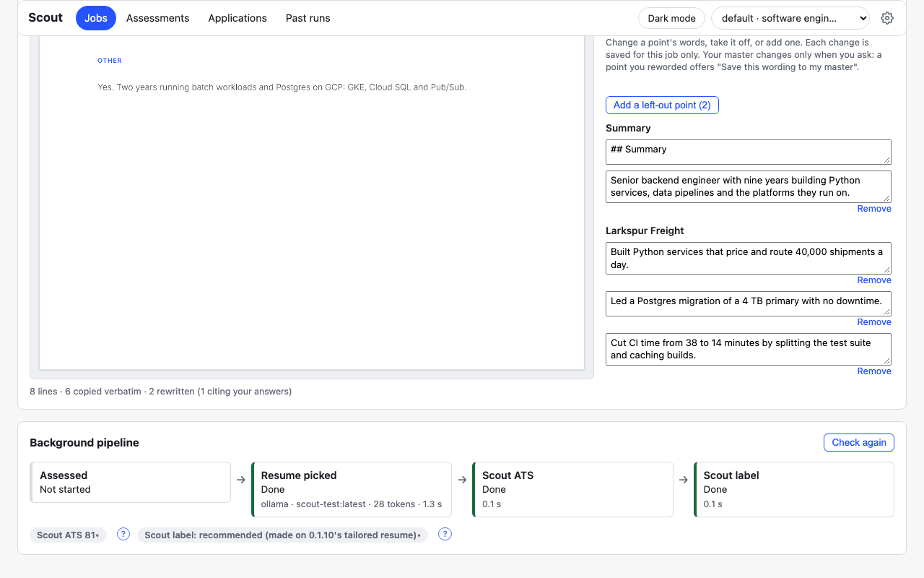Edit the Built Python services textarea
Image resolution: width=924 pixels, height=578 pixels.
coord(749,258)
